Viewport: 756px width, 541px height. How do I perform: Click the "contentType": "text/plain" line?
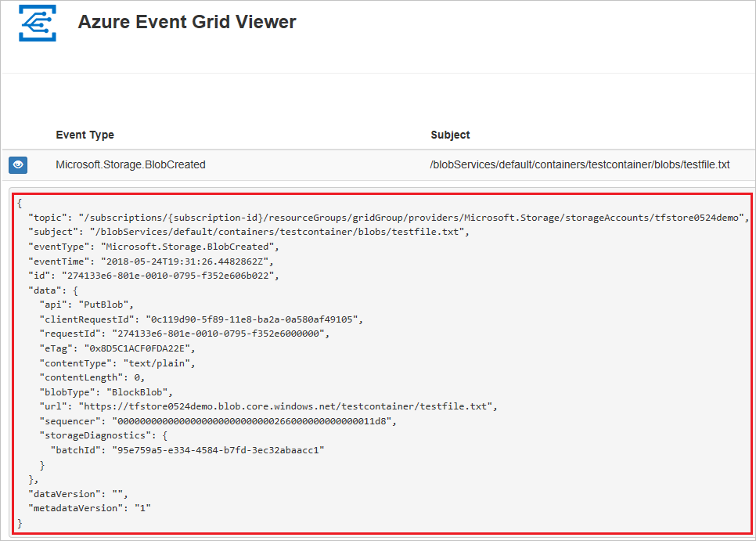[117, 363]
